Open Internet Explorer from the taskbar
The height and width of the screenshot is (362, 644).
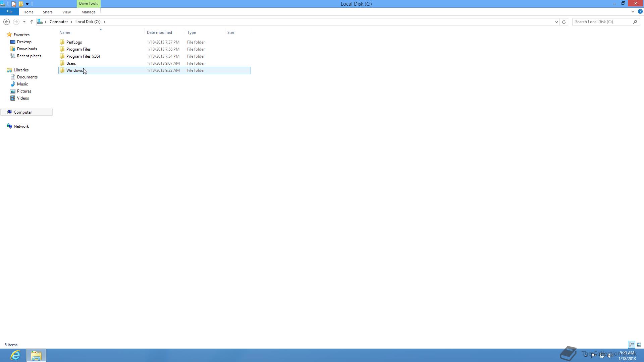point(15,355)
